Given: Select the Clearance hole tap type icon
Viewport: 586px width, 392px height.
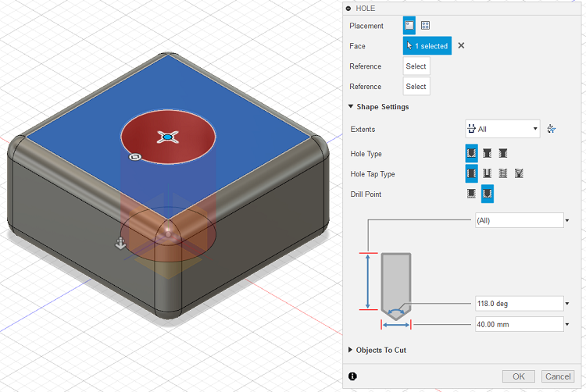Looking at the screenshot, I should tap(487, 173).
